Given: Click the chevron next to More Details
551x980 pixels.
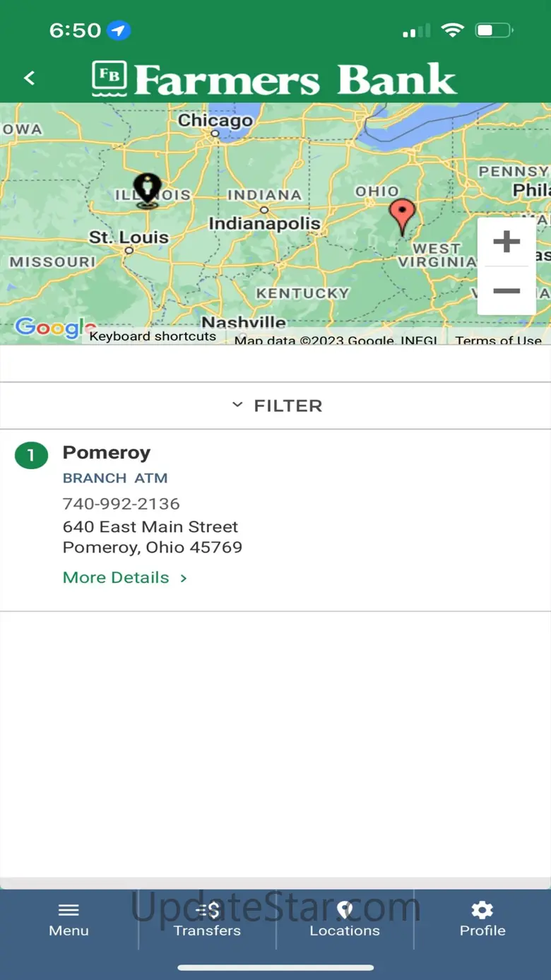Looking at the screenshot, I should (184, 578).
